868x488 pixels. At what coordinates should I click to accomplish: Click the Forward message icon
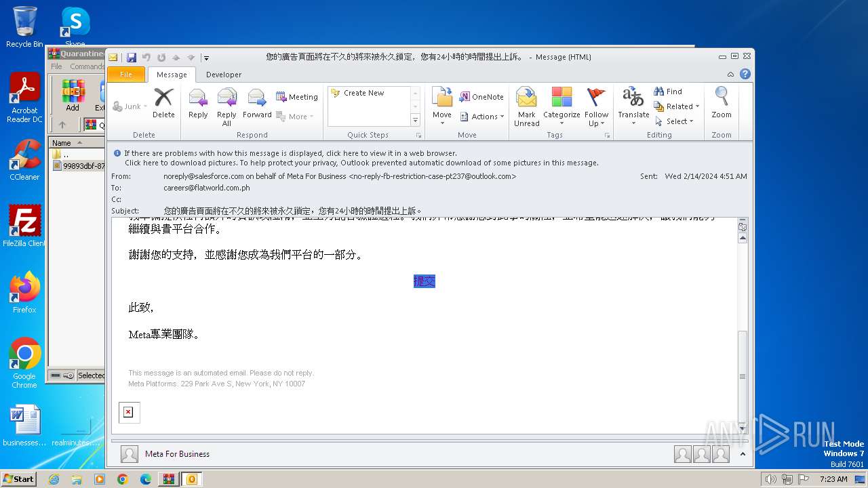point(257,103)
